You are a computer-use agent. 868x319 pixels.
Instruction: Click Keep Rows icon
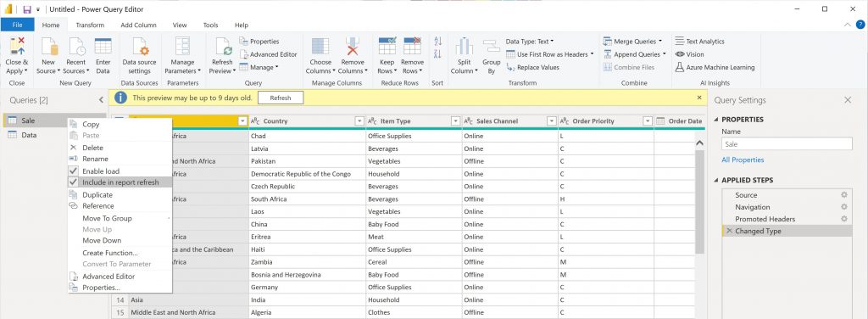[387, 46]
